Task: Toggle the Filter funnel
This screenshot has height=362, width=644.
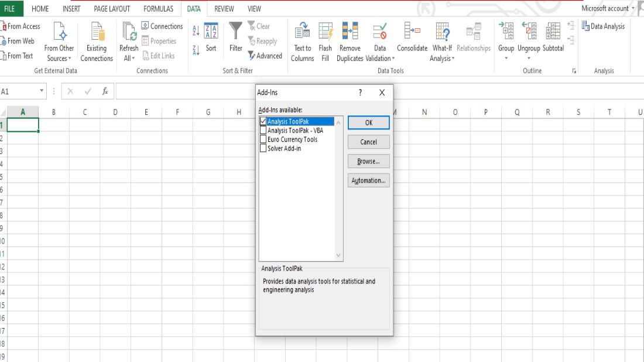Action: point(236,37)
